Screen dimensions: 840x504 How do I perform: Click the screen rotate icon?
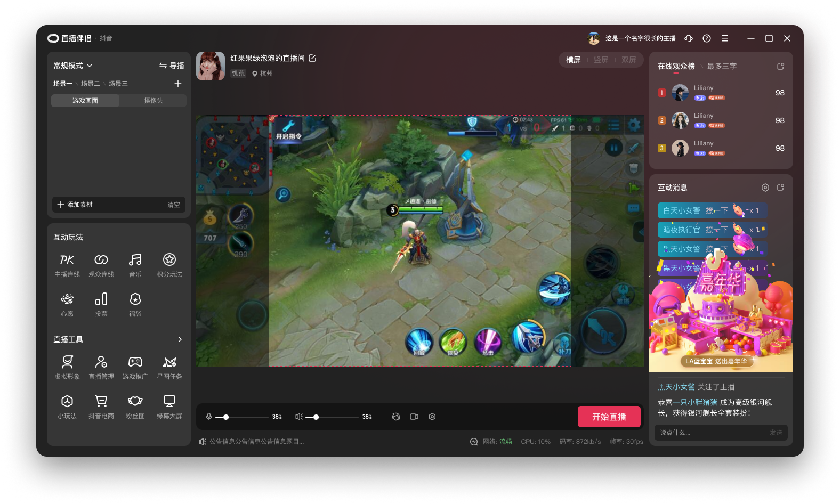[x=396, y=417]
